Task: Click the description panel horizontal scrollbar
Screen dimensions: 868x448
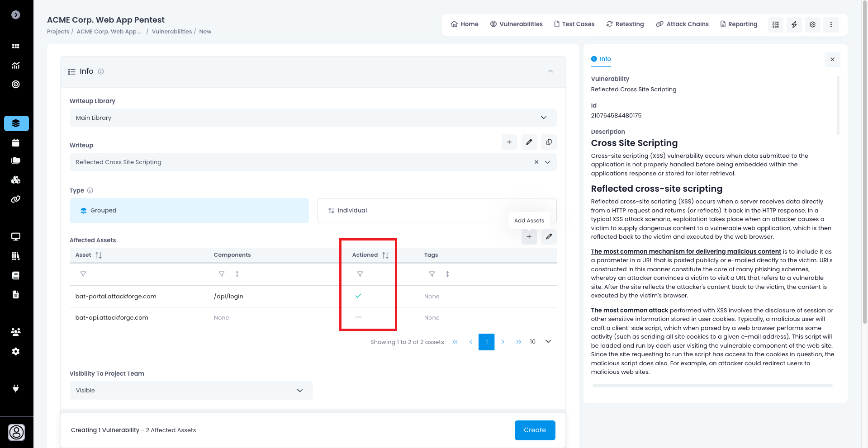Action: tap(712, 386)
